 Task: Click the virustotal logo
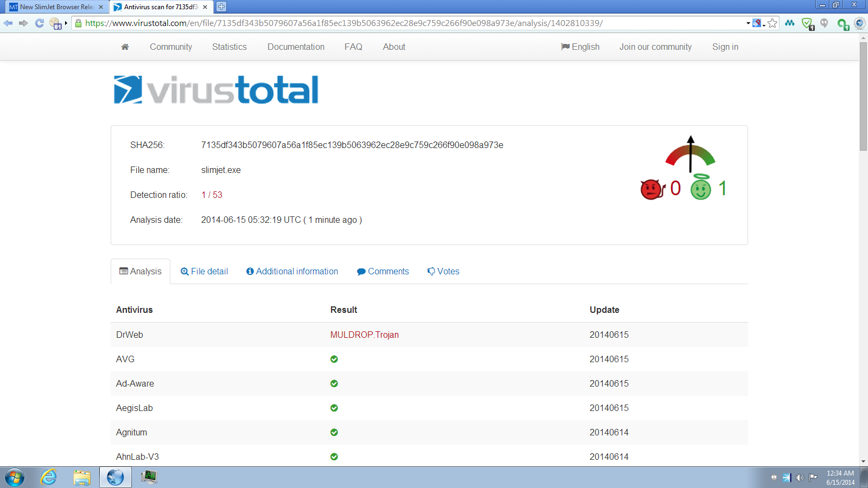tap(216, 89)
